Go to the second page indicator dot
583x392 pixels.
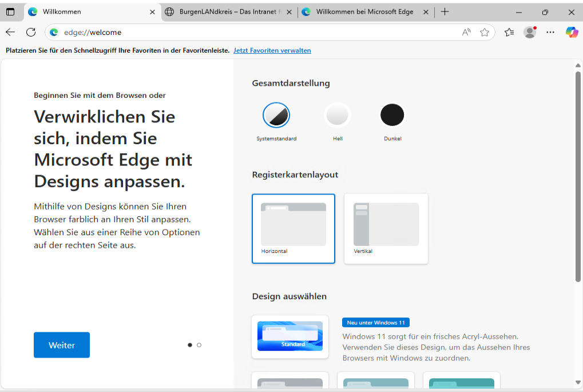199,345
